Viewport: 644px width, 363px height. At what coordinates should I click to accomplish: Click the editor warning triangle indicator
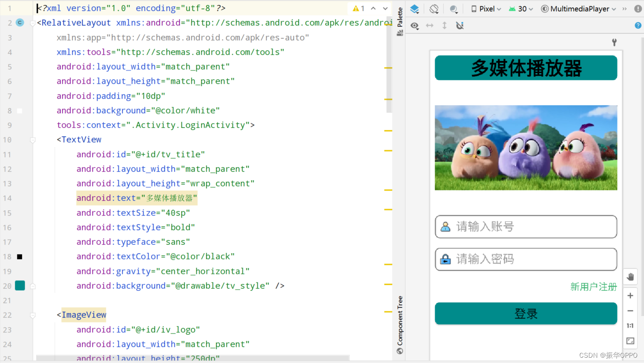[358, 8]
